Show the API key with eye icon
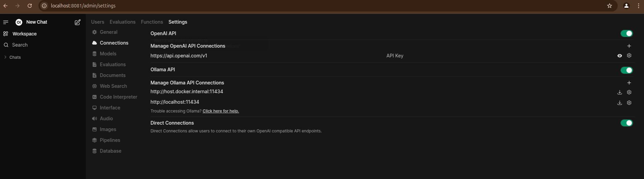The image size is (644, 179). (x=620, y=56)
